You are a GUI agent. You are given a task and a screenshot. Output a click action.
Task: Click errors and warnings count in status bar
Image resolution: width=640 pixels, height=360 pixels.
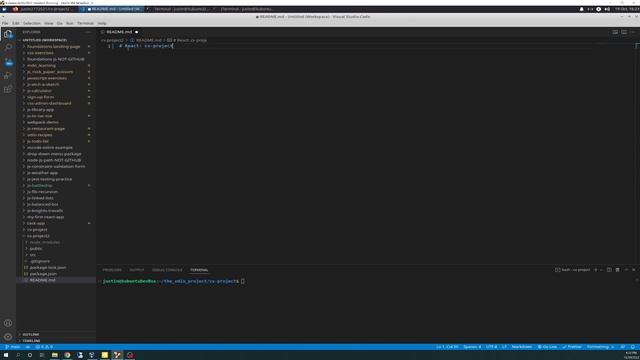pos(44,347)
